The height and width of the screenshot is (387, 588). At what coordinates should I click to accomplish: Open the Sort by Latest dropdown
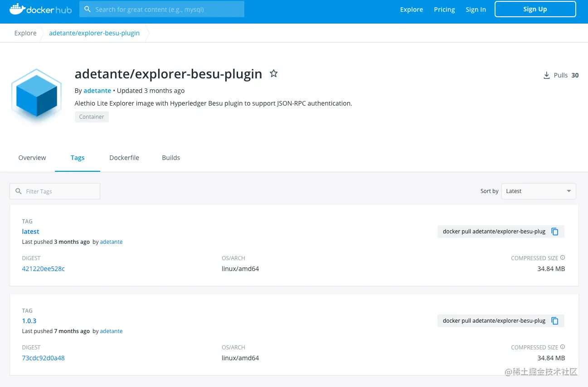coord(539,191)
